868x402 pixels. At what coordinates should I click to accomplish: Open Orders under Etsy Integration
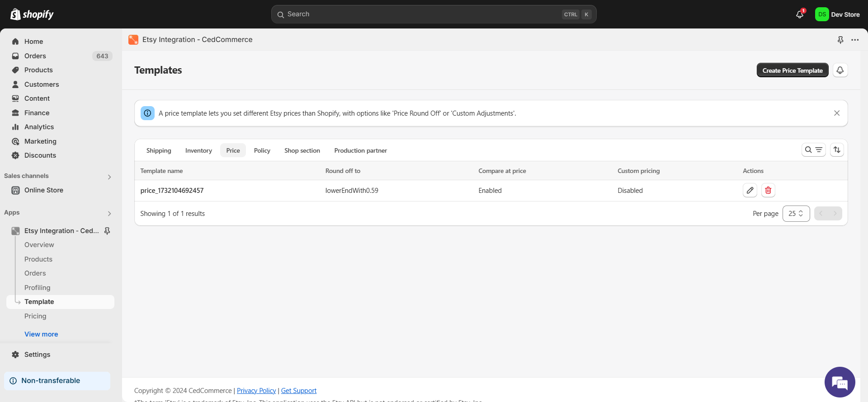tap(35, 273)
